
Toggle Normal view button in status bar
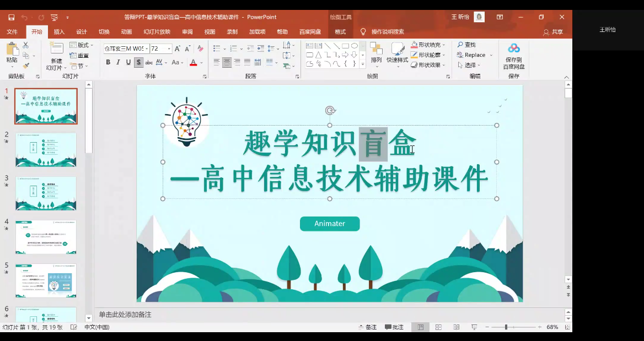coord(421,327)
